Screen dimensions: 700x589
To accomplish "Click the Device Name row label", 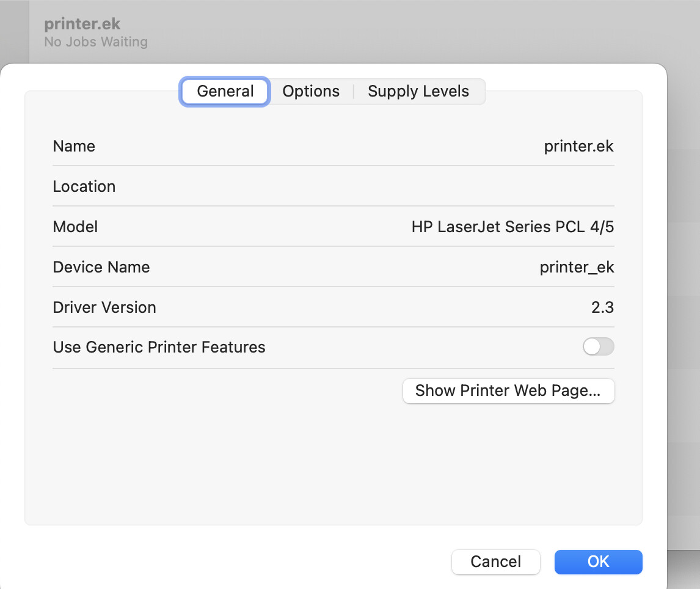I will (101, 268).
